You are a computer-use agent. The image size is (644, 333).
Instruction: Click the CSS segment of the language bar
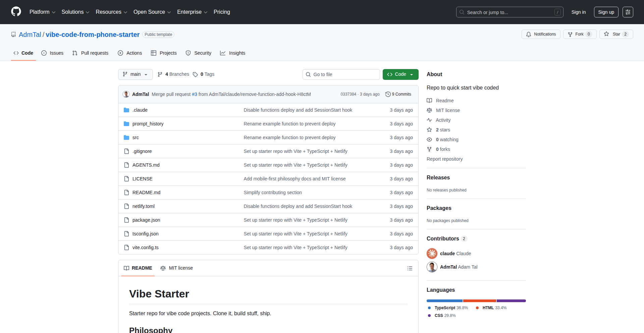point(511,301)
